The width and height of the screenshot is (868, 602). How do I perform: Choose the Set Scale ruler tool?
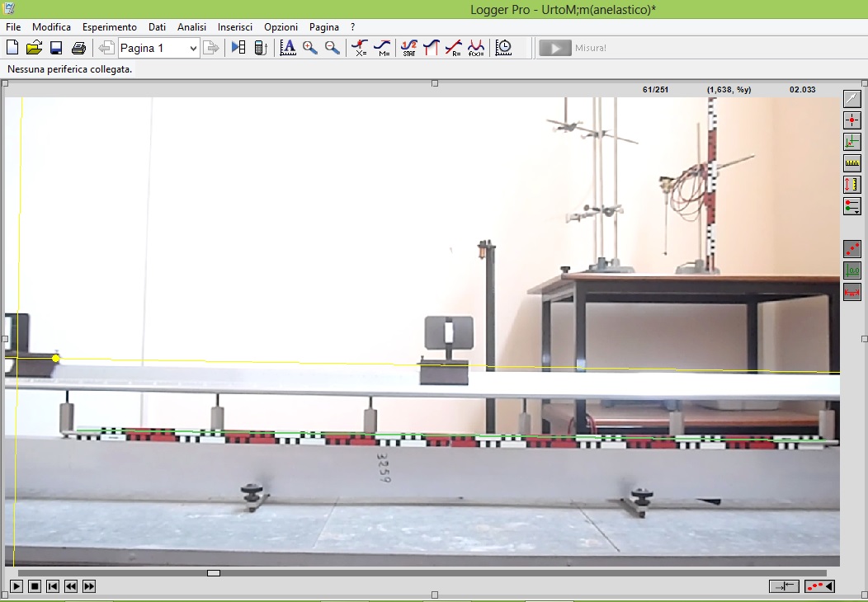pyautogui.click(x=851, y=163)
